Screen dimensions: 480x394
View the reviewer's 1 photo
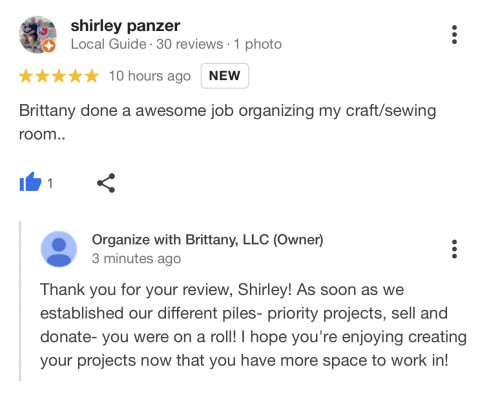(x=258, y=44)
